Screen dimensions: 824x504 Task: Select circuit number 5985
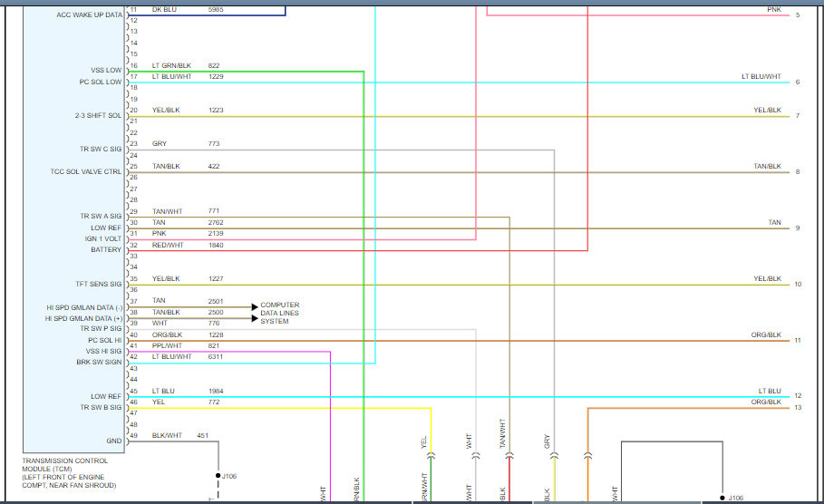click(216, 9)
